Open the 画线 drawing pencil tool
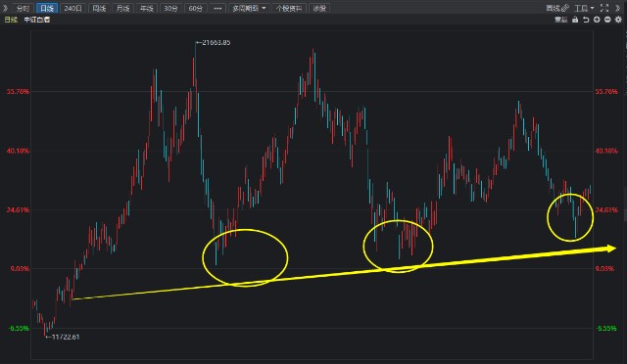The height and width of the screenshot is (364, 627). point(557,8)
